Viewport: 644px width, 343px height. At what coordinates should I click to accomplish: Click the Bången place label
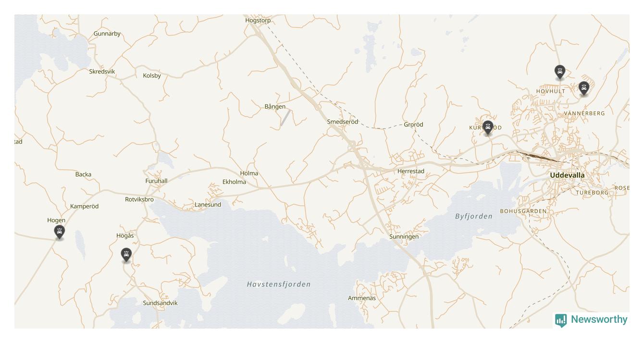pyautogui.click(x=275, y=107)
